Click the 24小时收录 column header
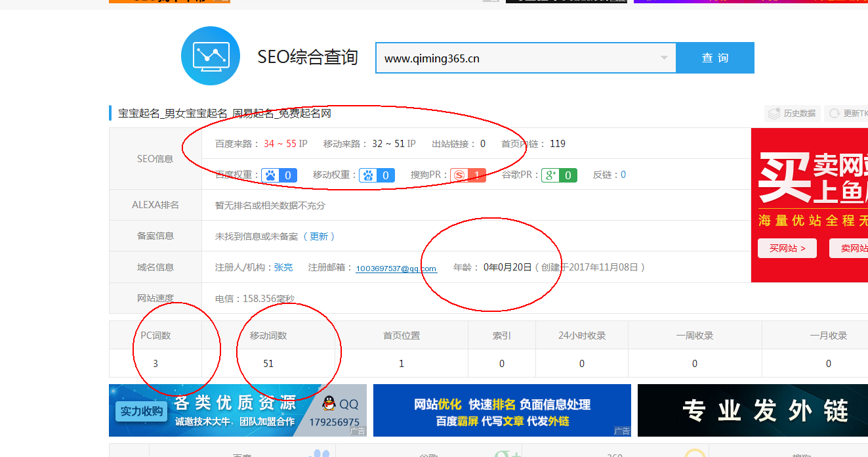868x457 pixels. [582, 336]
